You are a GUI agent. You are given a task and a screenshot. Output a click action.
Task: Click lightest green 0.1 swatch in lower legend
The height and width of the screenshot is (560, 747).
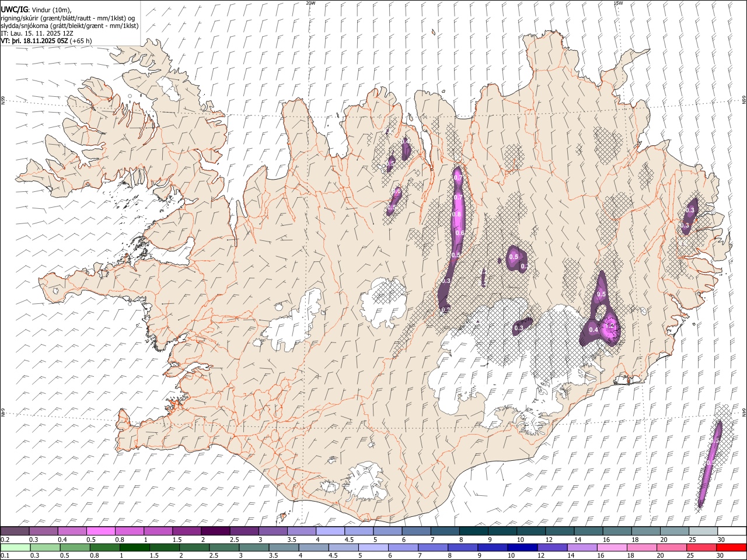(15, 547)
